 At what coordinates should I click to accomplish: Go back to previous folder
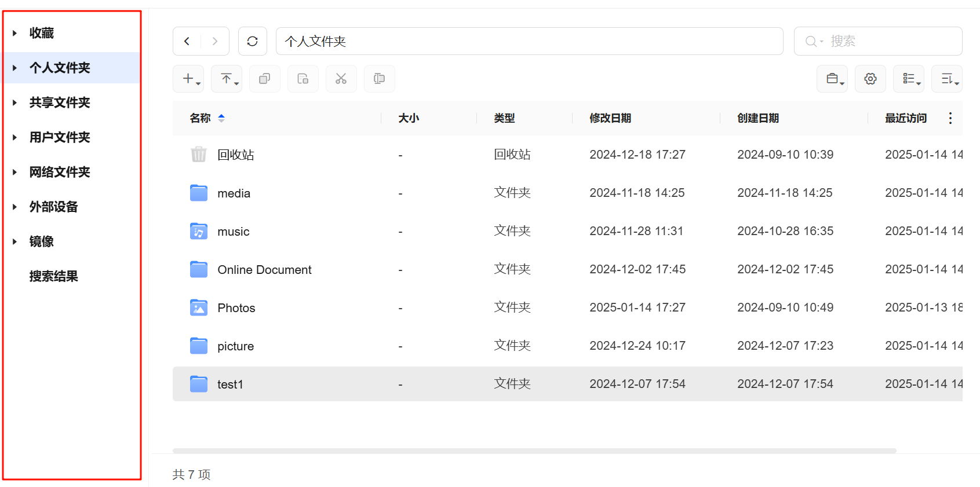tap(187, 41)
